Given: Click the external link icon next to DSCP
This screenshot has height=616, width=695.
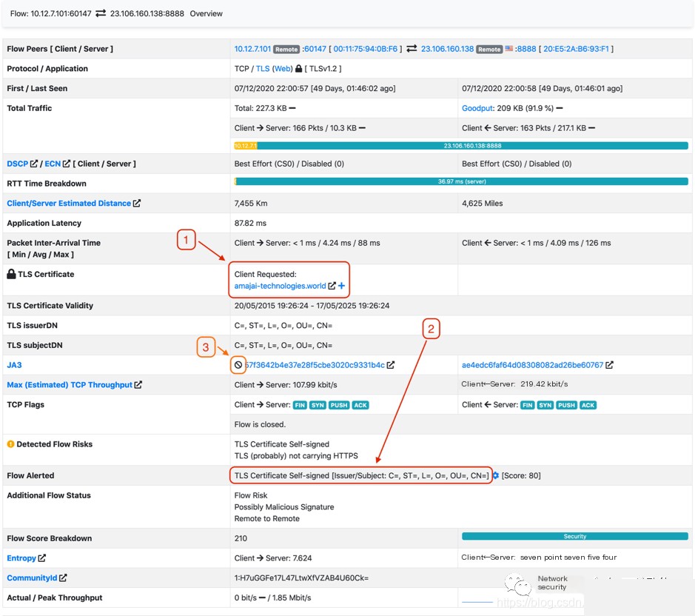Looking at the screenshot, I should [34, 164].
